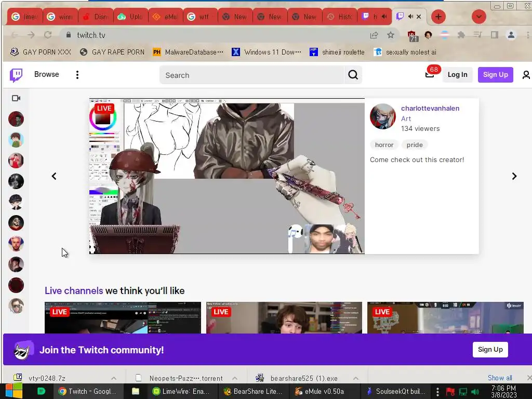
Task: Open the third recommended live game stream thumbnail
Action: 445,317
